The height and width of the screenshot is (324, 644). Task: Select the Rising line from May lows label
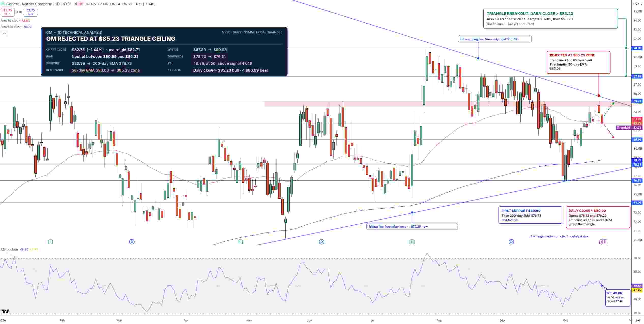412,226
